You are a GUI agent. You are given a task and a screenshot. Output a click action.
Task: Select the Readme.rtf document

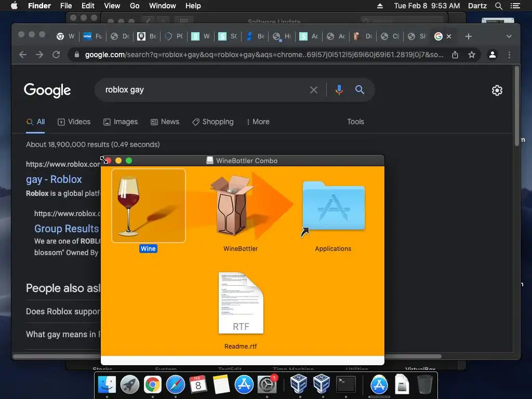click(241, 303)
